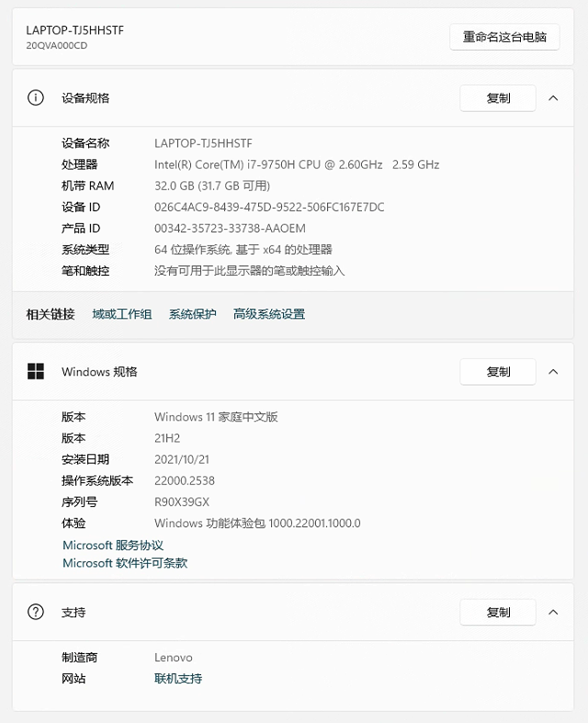Collapse the Windows 规格 section chevron

pos(553,372)
